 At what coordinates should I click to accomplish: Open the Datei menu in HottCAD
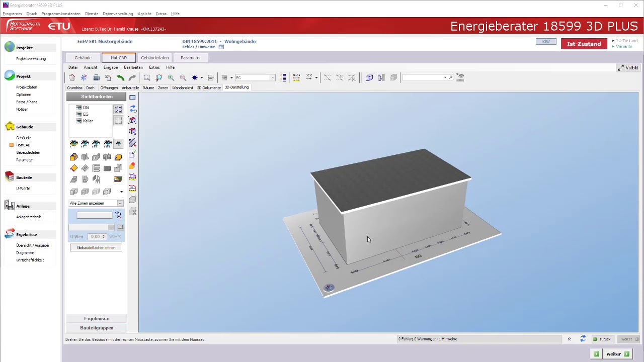[x=73, y=67]
